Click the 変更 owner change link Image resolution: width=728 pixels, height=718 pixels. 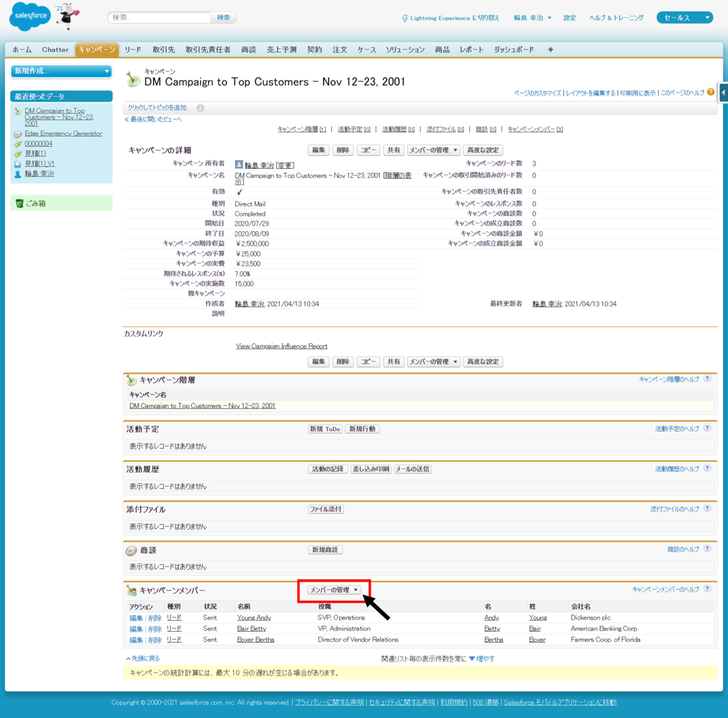point(285,165)
